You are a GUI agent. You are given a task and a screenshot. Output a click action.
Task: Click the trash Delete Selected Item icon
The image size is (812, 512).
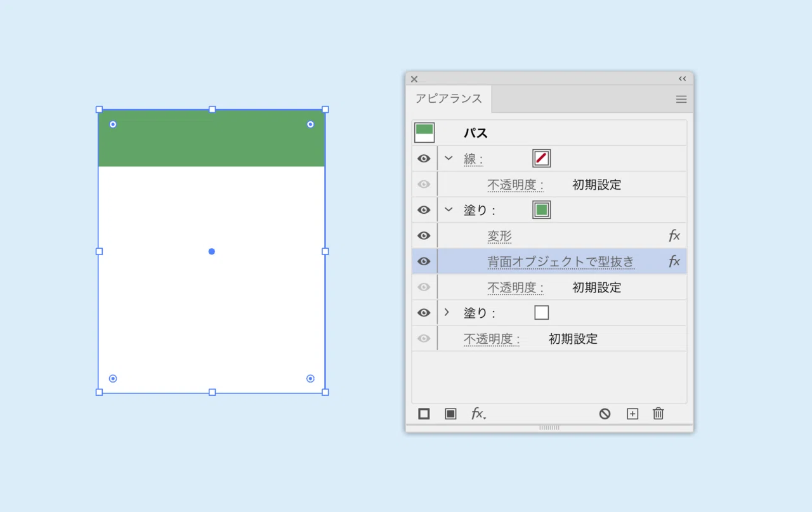point(658,414)
